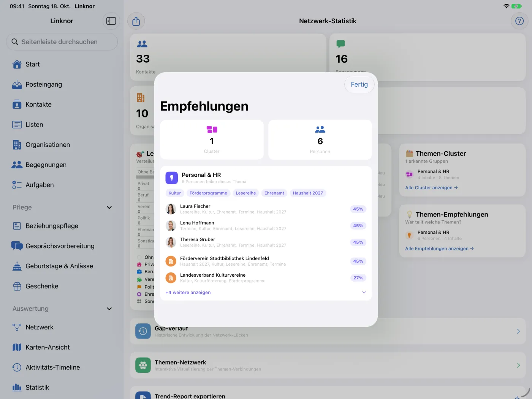The image size is (532, 399).
Task: Tap the Personen count card
Action: (x=320, y=140)
